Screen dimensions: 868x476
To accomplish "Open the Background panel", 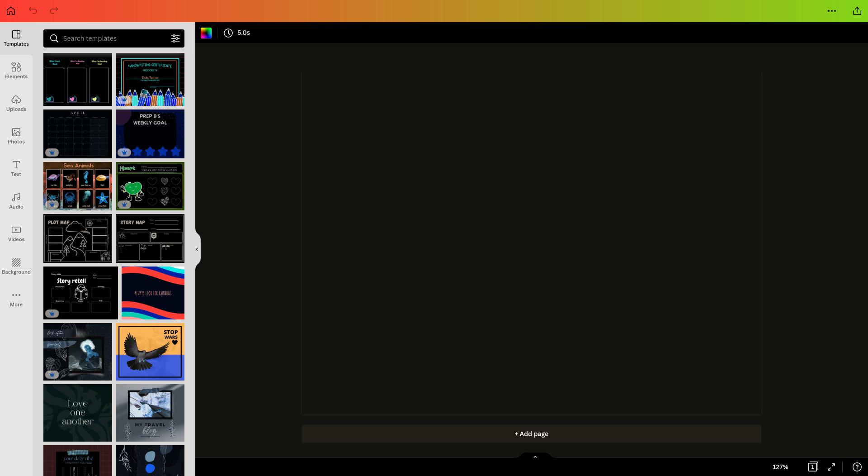I will pyautogui.click(x=16, y=267).
